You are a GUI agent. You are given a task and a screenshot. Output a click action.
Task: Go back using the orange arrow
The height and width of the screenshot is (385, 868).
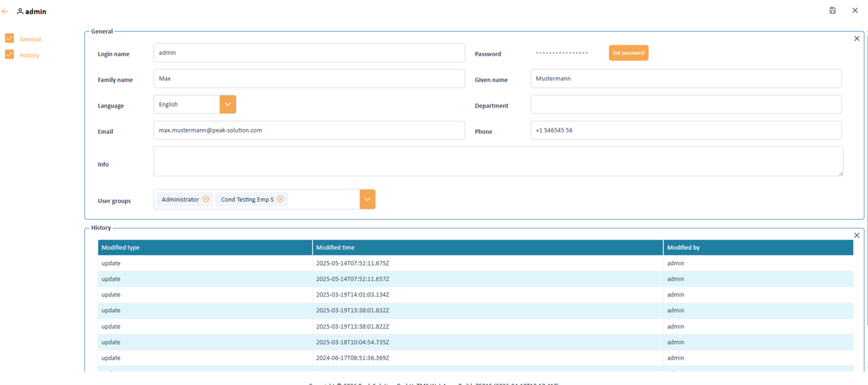tap(5, 12)
